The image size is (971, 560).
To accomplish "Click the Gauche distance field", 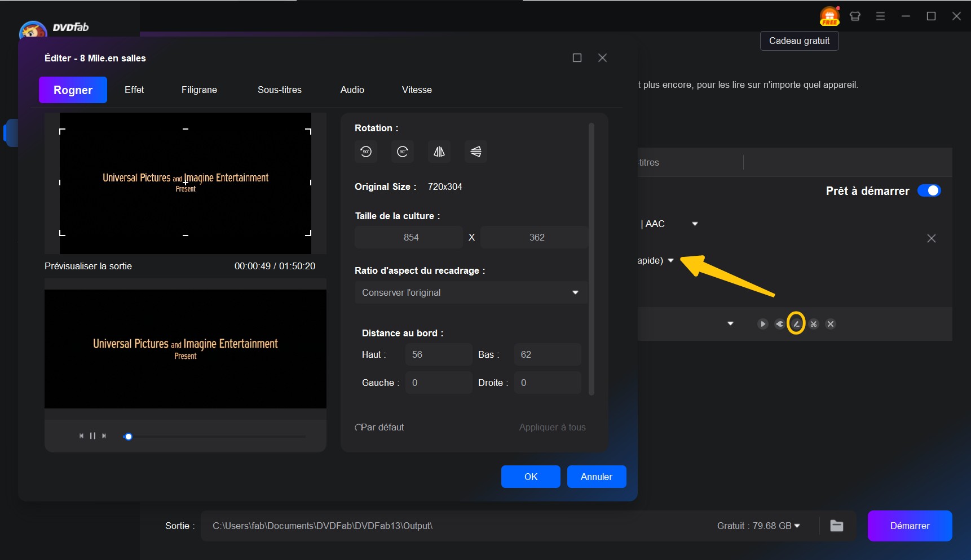I will (x=439, y=383).
